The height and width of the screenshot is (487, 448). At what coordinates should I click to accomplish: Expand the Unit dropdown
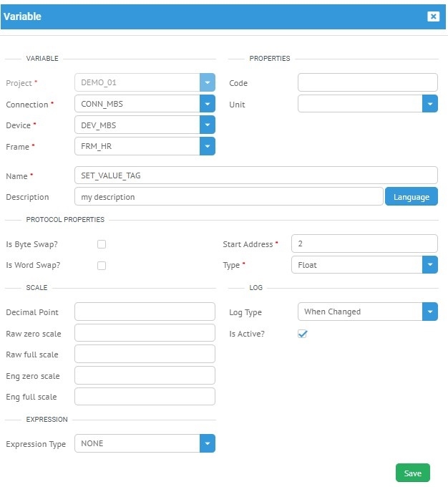pyautogui.click(x=429, y=104)
